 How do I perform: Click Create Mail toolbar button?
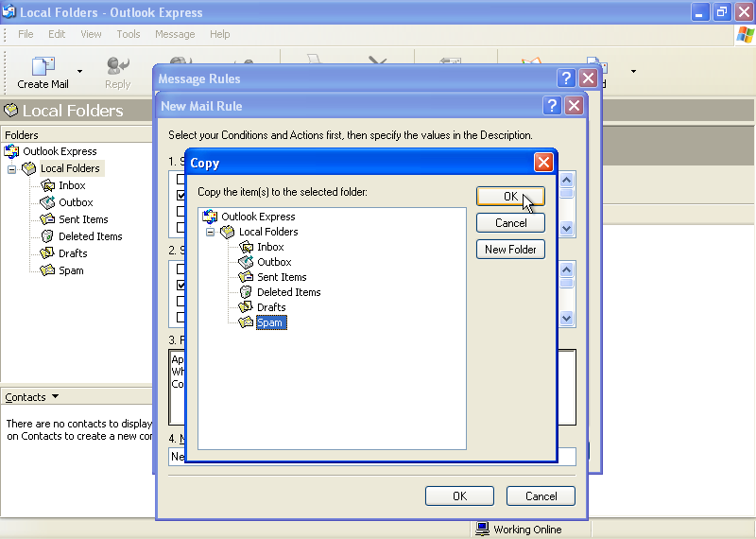(x=43, y=73)
